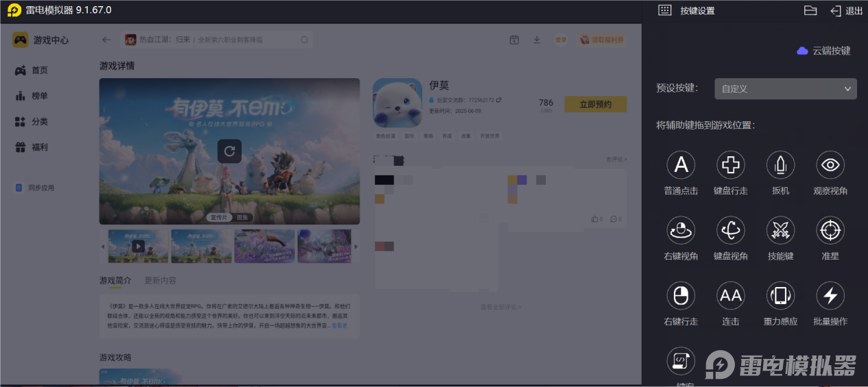The height and width of the screenshot is (387, 868).
Task: Click the 游戏中心 logo header
Action: click(x=41, y=40)
